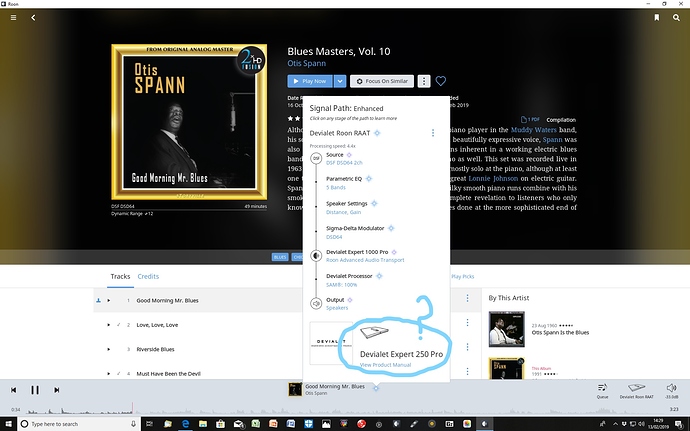This screenshot has width=690, height=431.
Task: Open the Queue
Action: 602,390
